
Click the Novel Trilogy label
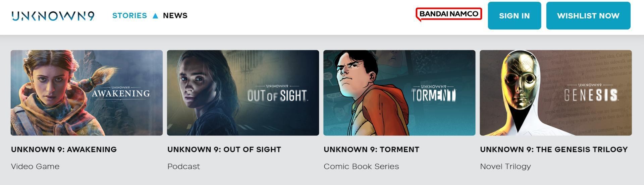click(x=505, y=167)
